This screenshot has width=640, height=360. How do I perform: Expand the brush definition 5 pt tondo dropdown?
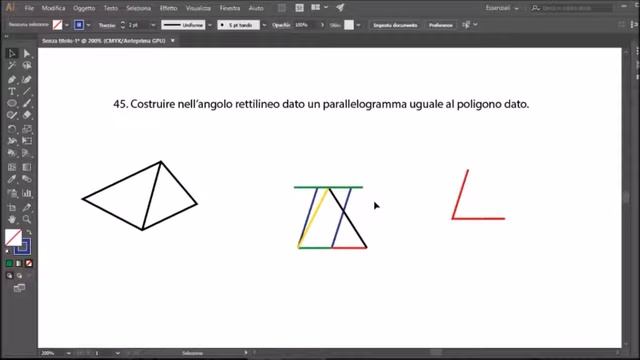tap(264, 25)
